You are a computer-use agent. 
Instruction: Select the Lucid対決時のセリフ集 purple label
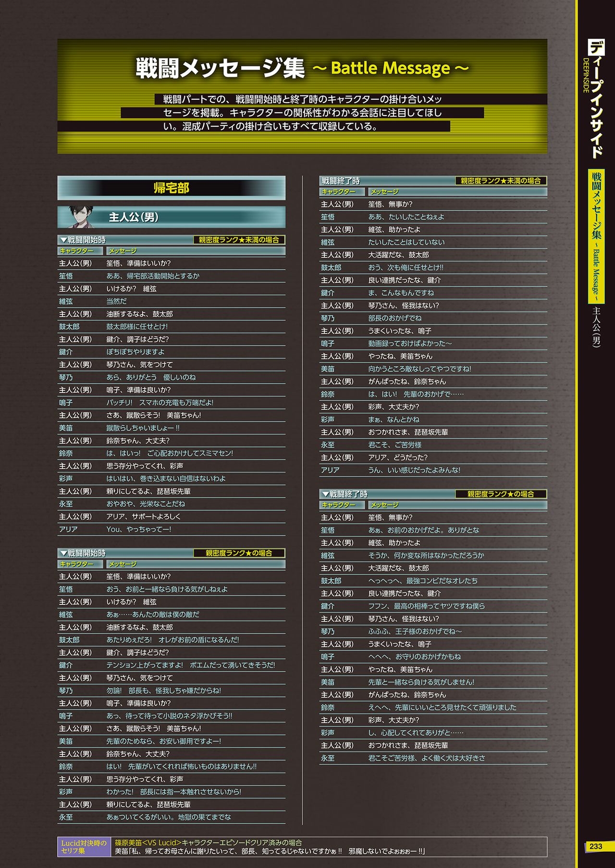point(84,847)
